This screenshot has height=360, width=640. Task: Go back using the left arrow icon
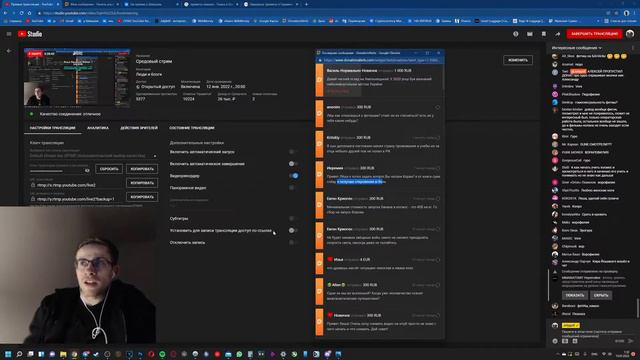coord(9,51)
